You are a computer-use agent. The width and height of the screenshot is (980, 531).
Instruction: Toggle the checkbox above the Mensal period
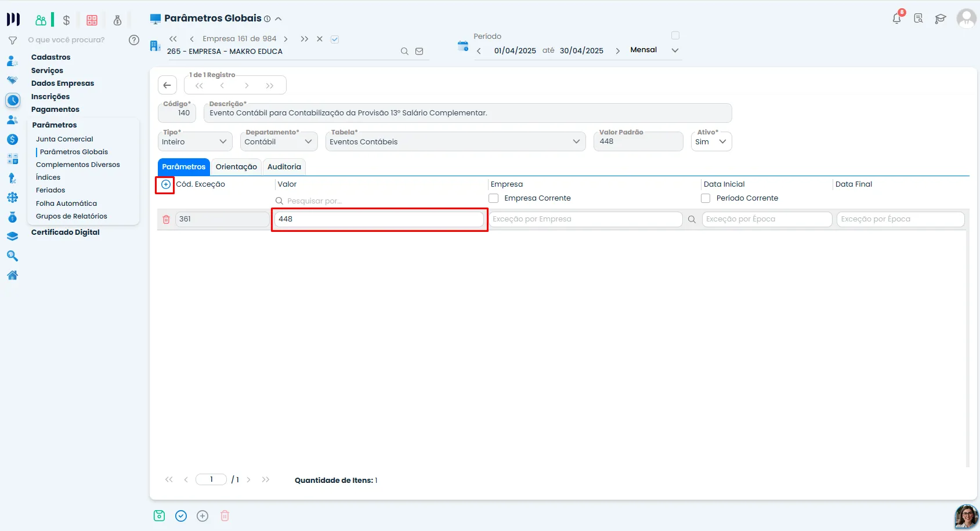click(x=675, y=35)
